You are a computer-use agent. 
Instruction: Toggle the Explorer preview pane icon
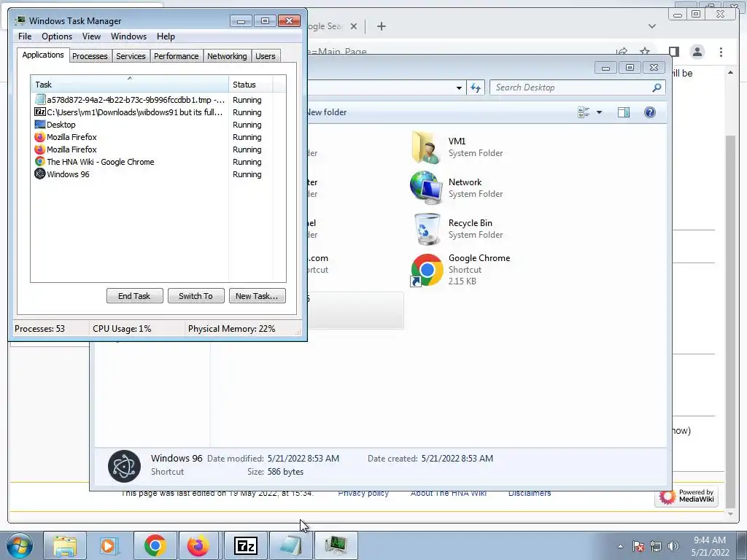point(624,112)
